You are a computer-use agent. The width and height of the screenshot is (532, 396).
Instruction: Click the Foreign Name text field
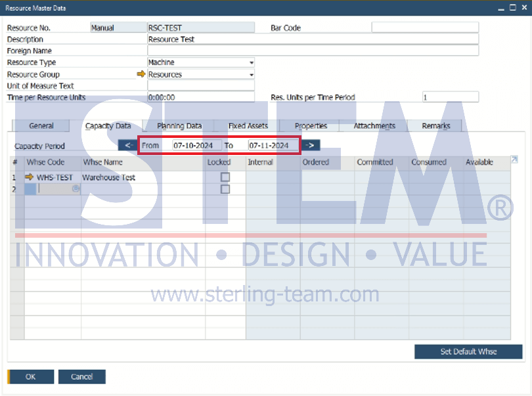point(313,51)
